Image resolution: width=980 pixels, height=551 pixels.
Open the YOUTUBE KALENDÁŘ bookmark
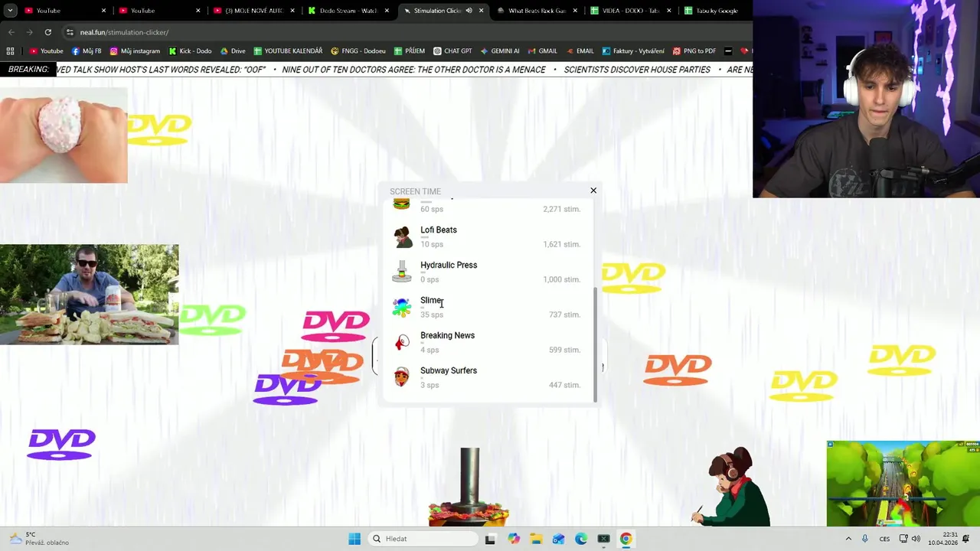click(288, 51)
